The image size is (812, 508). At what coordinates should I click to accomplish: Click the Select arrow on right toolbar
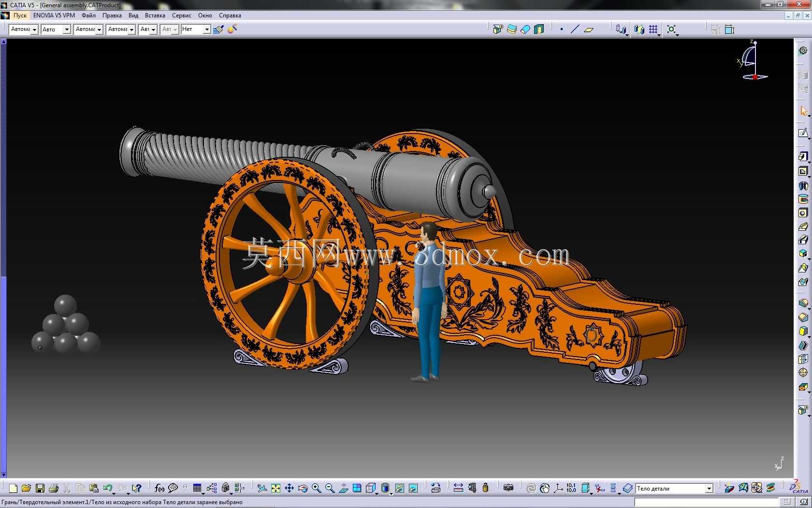[803, 111]
